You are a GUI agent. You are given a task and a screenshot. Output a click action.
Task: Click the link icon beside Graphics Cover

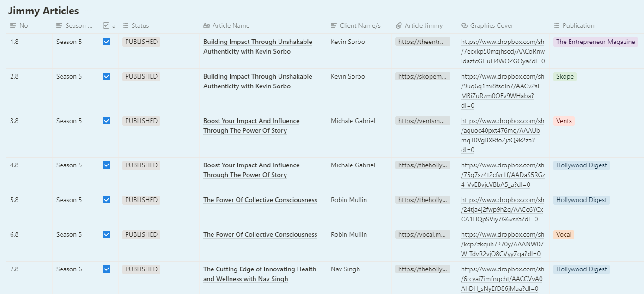click(464, 26)
